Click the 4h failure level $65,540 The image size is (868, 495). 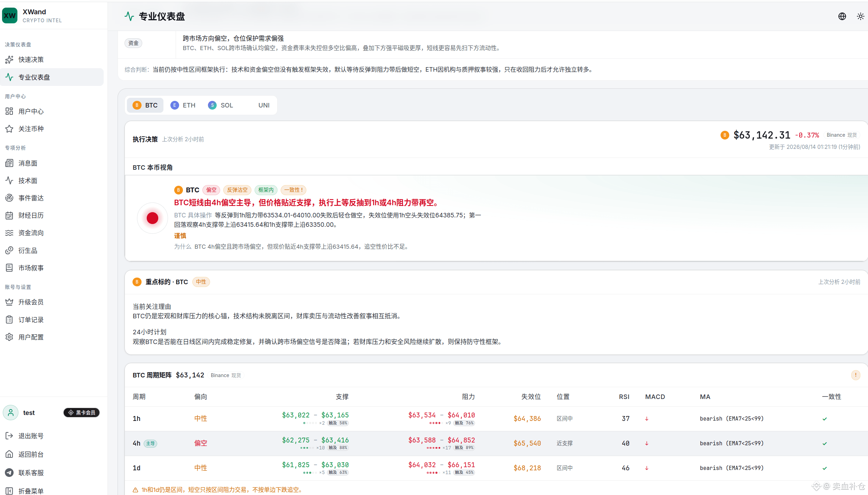(527, 443)
